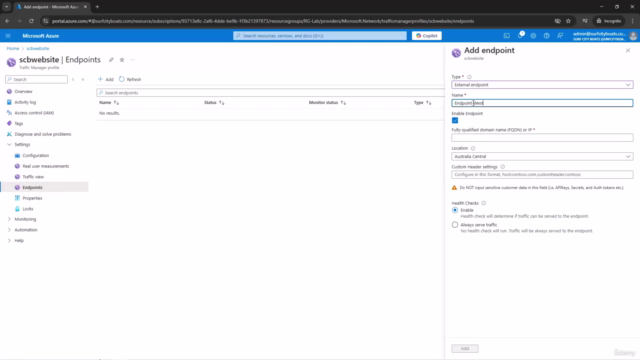Refresh the endpoints list
This screenshot has height=360, width=640.
point(130,79)
